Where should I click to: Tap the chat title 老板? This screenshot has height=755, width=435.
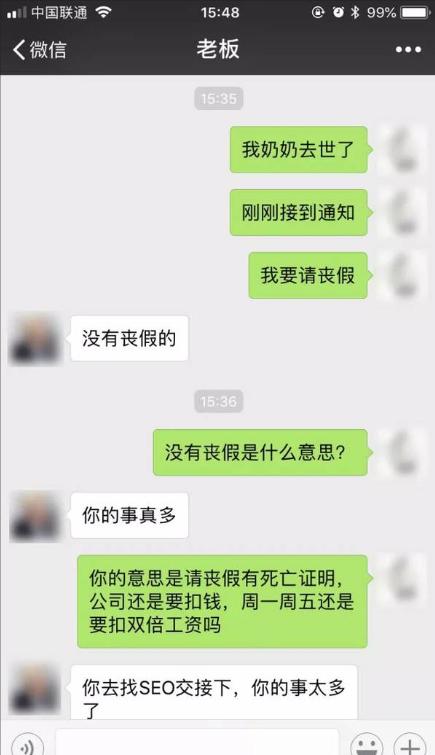coord(218,49)
